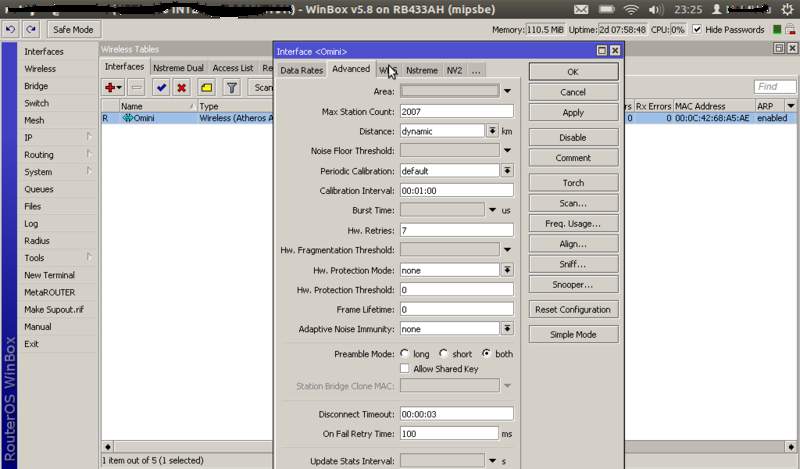Click the Omini wireless interface icon in list
Viewport: 800px width, 469px height.
[x=128, y=118]
